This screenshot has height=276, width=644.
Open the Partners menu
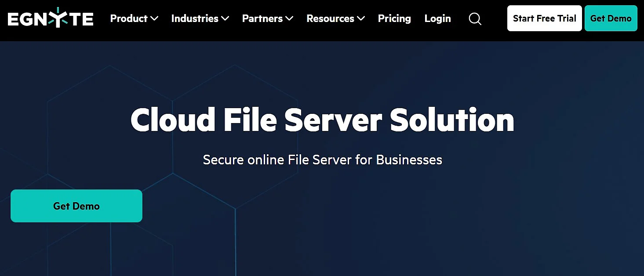[x=268, y=18]
